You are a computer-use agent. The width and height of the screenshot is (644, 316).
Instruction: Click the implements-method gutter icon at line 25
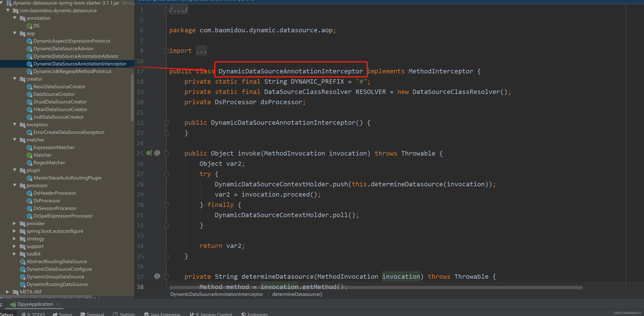149,153
